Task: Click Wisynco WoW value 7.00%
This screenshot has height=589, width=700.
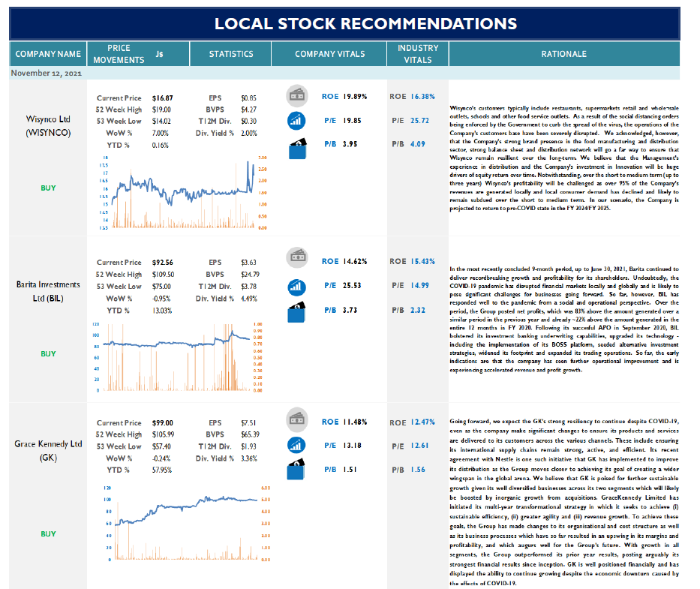Action: click(161, 133)
